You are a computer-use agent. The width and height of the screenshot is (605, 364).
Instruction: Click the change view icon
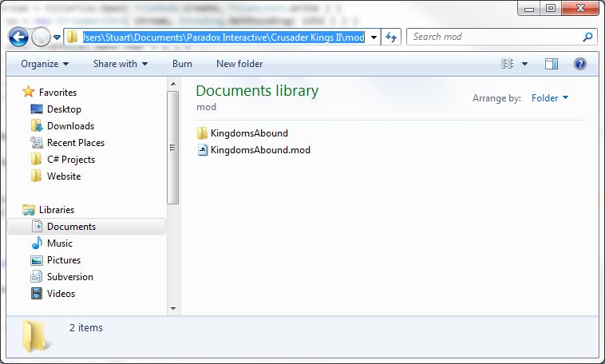[507, 64]
